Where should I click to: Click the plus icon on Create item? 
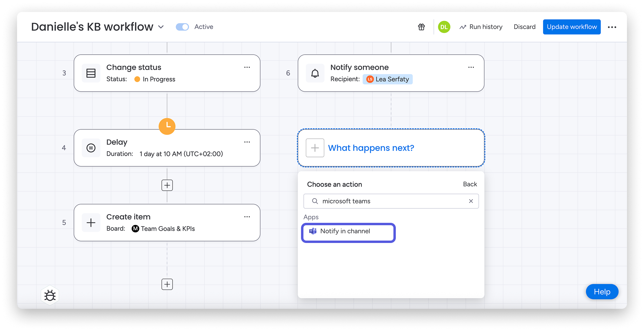91,222
